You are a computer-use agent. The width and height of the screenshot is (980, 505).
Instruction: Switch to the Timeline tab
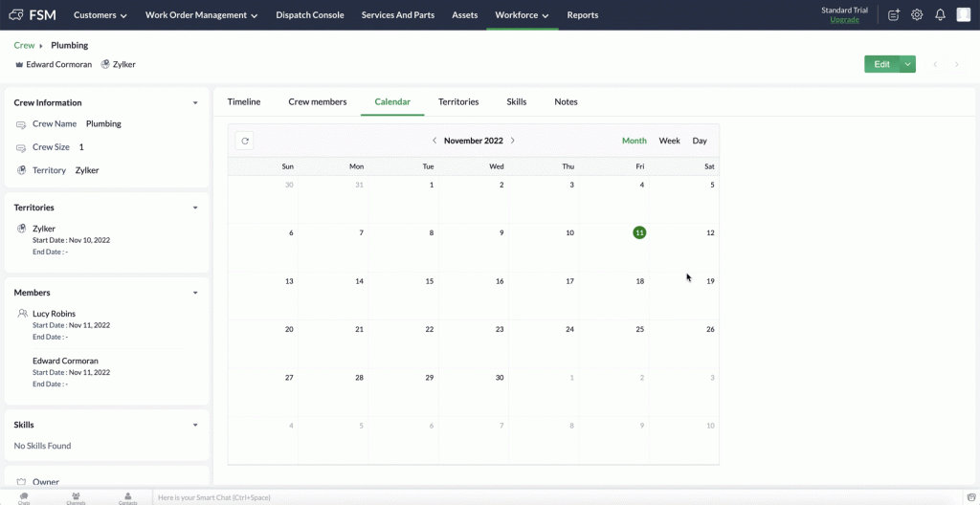click(243, 101)
